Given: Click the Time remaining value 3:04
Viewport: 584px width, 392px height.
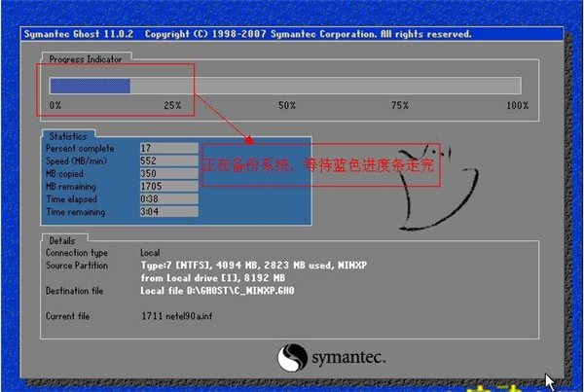Looking at the screenshot, I should 169,211.
